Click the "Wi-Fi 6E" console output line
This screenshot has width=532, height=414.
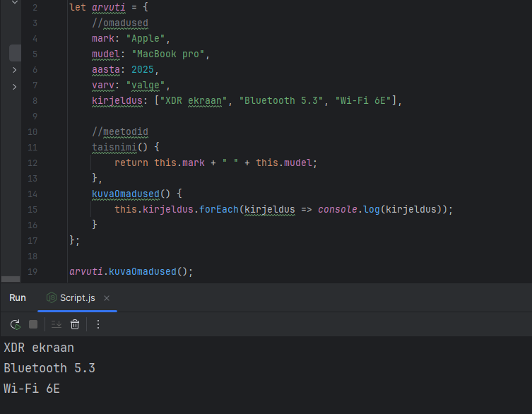[x=32, y=388]
